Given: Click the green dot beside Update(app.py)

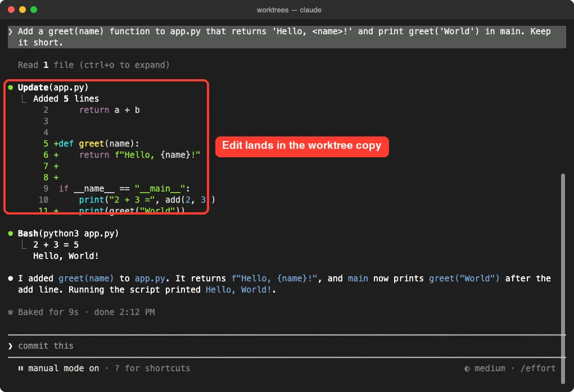Looking at the screenshot, I should [11, 88].
